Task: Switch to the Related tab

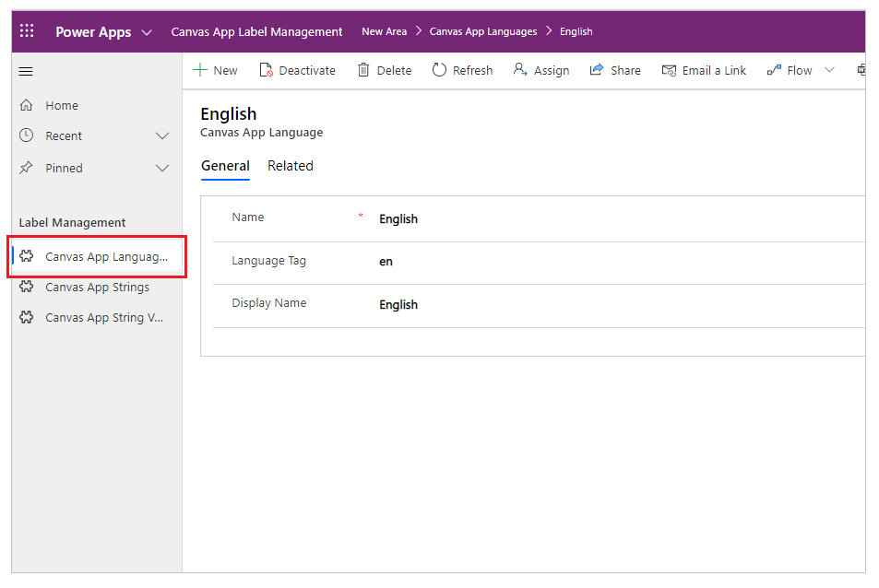Action: point(291,166)
